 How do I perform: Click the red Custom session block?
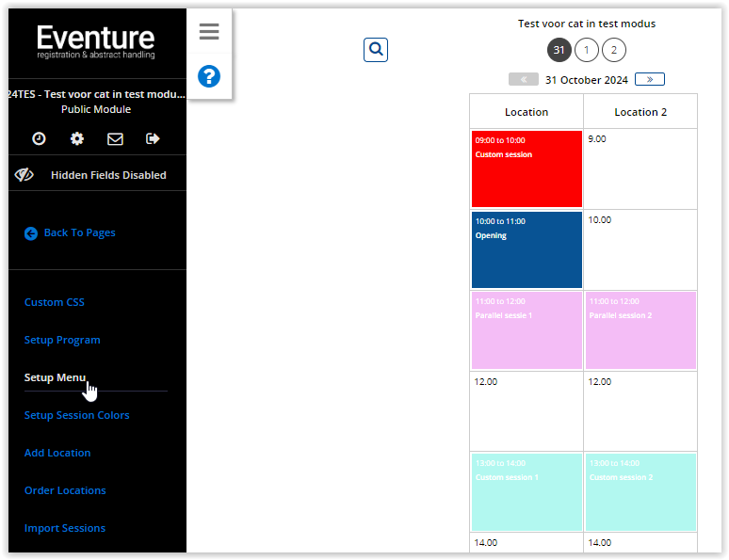526,169
